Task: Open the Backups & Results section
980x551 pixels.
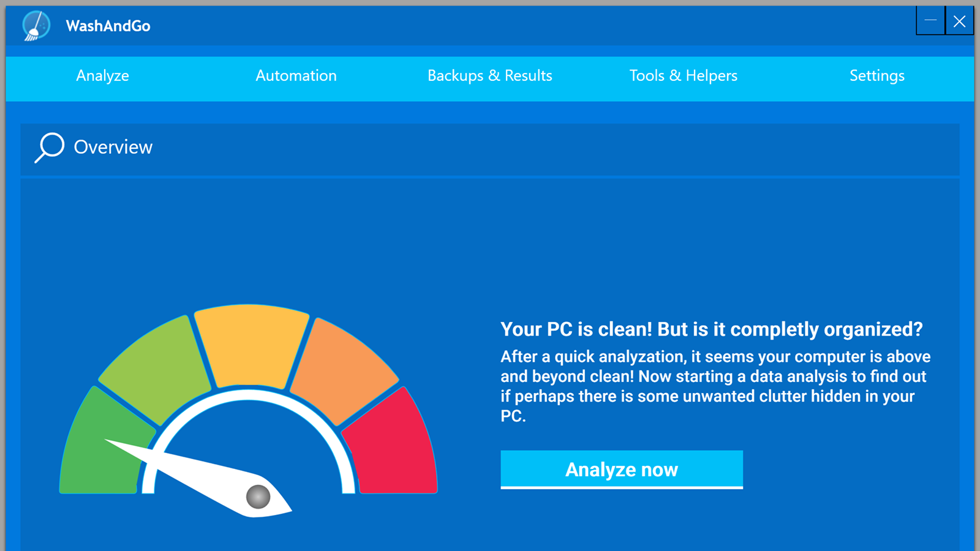Action: coord(489,76)
